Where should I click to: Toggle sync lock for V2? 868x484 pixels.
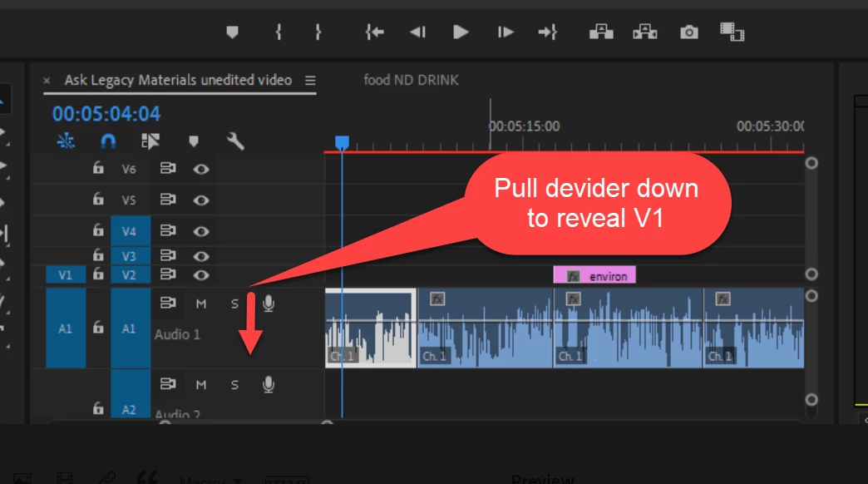pos(168,274)
